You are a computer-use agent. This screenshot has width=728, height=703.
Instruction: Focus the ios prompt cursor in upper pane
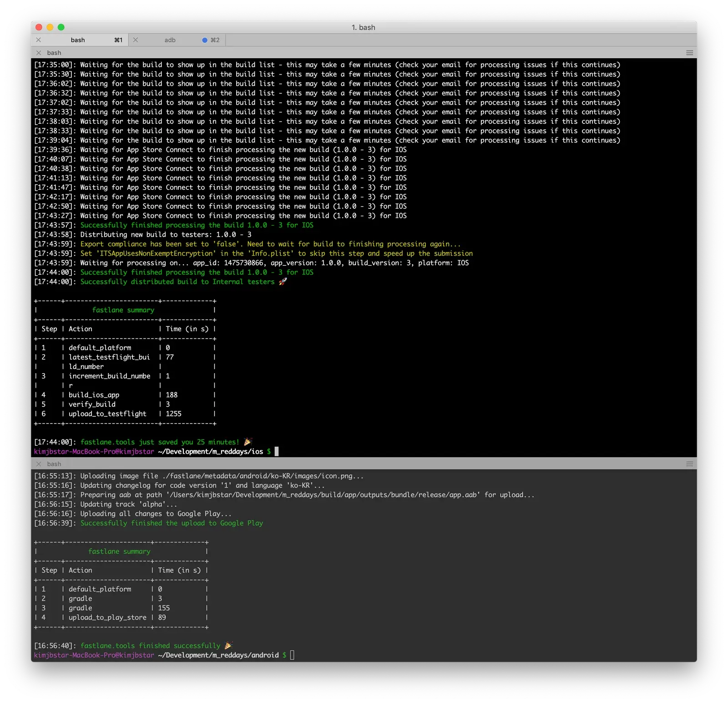click(x=277, y=451)
